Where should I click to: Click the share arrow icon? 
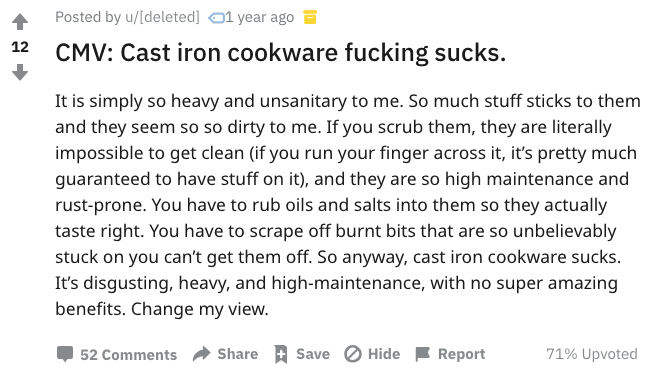click(x=202, y=354)
